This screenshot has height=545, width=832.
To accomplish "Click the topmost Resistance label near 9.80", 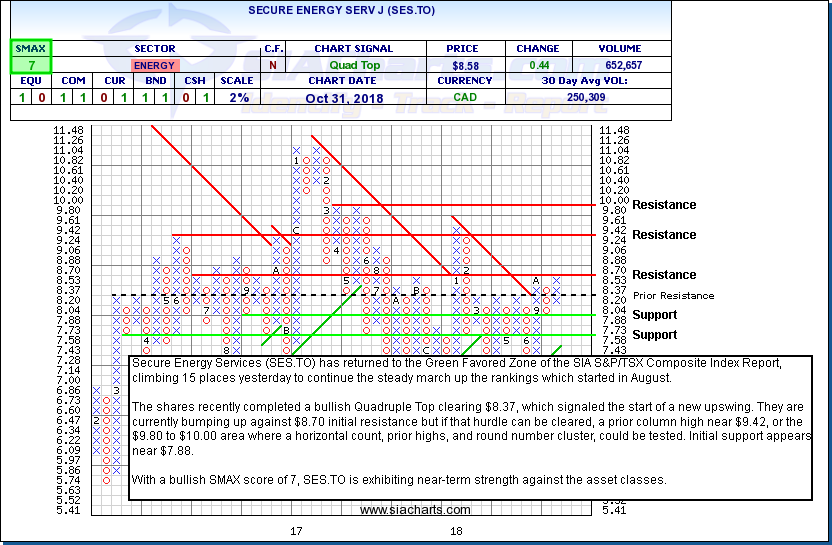I will (665, 205).
